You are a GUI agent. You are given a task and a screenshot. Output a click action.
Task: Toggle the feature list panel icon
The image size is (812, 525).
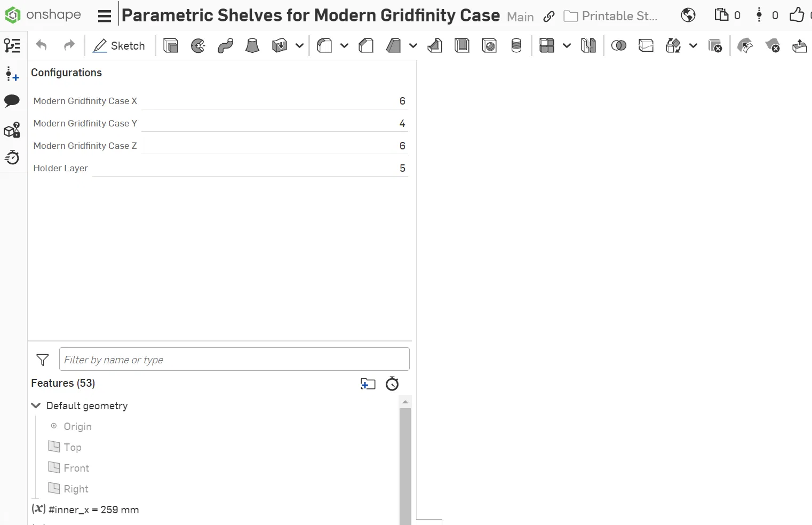[x=12, y=45]
